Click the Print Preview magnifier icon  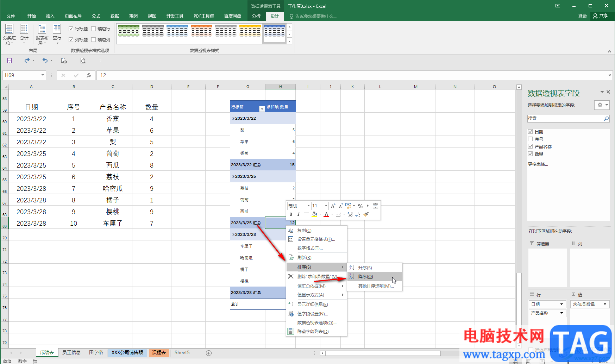click(x=83, y=61)
